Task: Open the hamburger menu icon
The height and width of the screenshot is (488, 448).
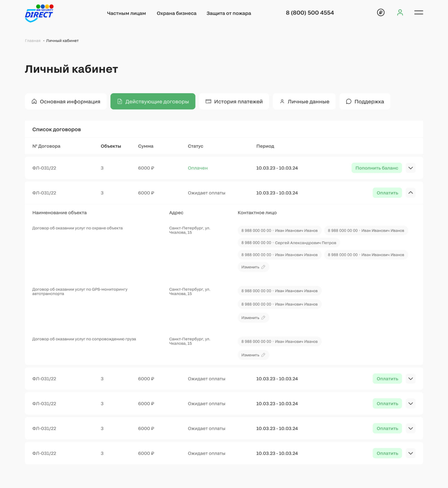Action: pos(419,12)
